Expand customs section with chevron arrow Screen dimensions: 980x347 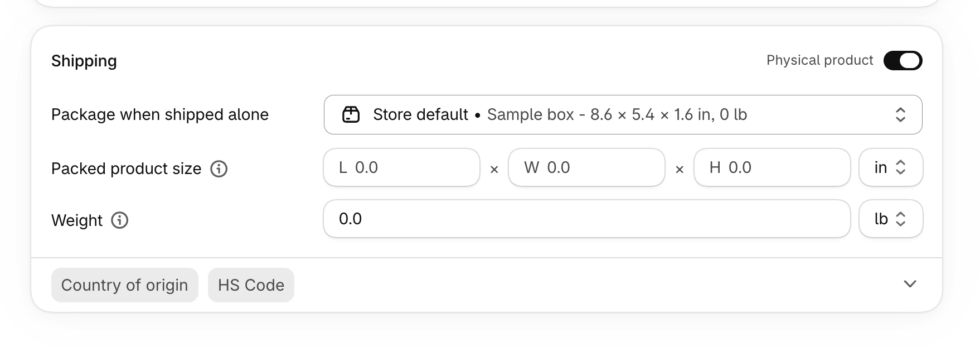[910, 284]
